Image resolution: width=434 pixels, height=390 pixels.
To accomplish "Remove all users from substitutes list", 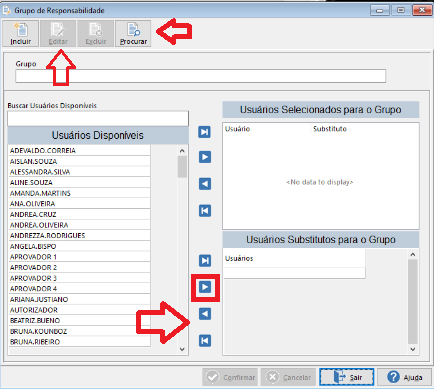I will 205,341.
